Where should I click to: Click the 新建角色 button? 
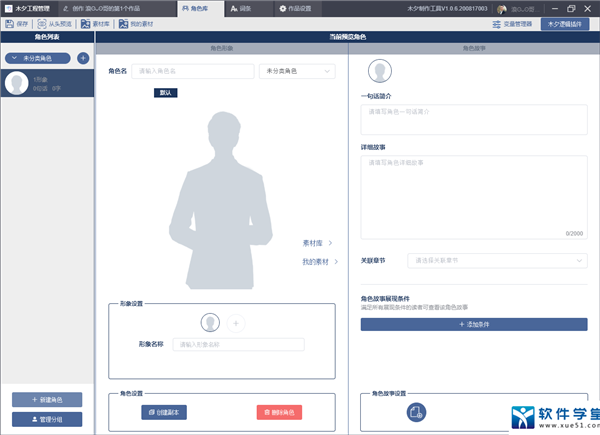click(47, 400)
